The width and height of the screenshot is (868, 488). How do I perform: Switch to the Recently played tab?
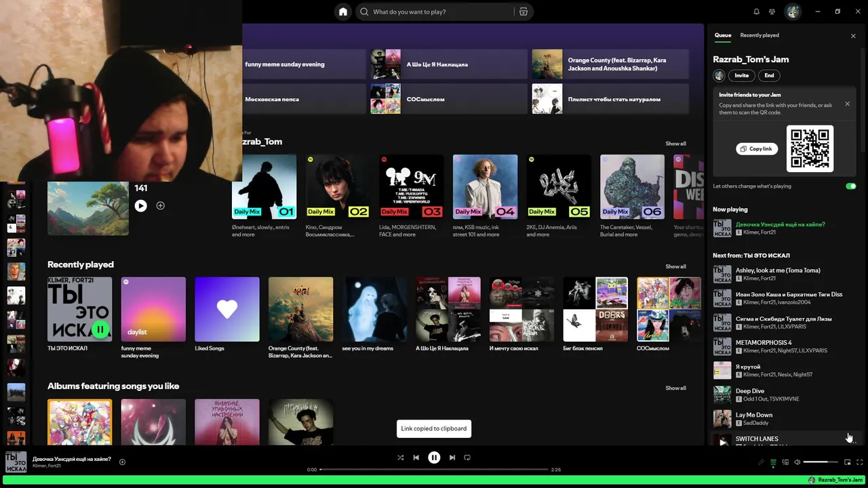tap(759, 35)
